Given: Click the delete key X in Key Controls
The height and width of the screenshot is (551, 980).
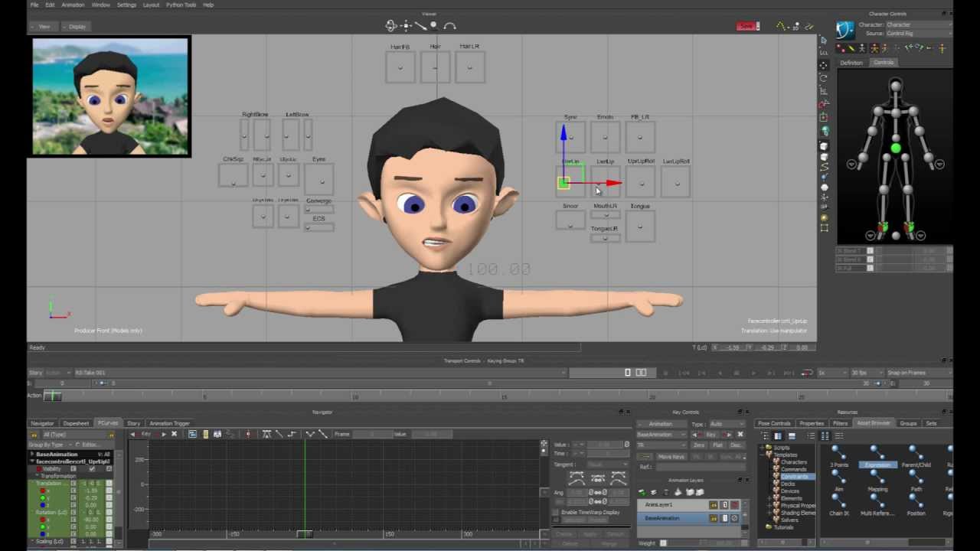Looking at the screenshot, I should click(x=740, y=434).
